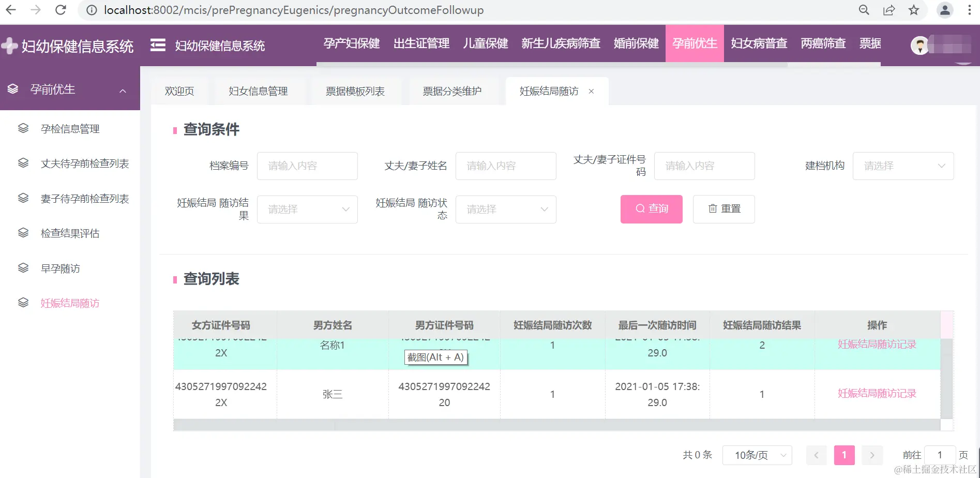Share this page via share icon
This screenshot has width=980, height=478.
click(889, 10)
